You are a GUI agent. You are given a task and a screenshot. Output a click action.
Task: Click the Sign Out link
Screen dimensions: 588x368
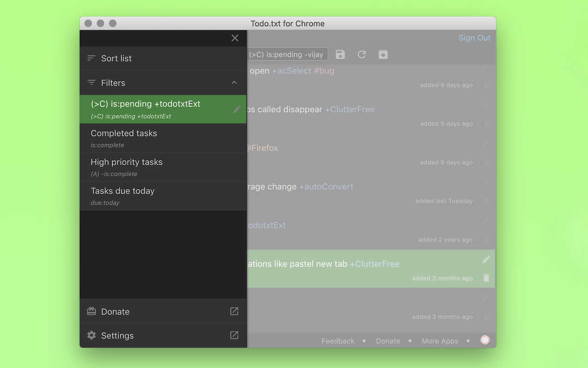[x=475, y=38]
